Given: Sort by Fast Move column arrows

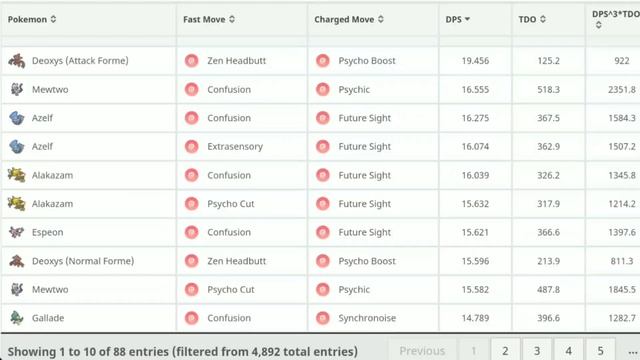Looking at the screenshot, I should tap(232, 19).
